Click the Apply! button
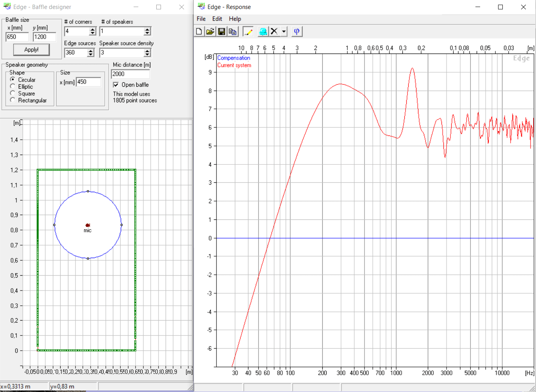 (x=32, y=50)
